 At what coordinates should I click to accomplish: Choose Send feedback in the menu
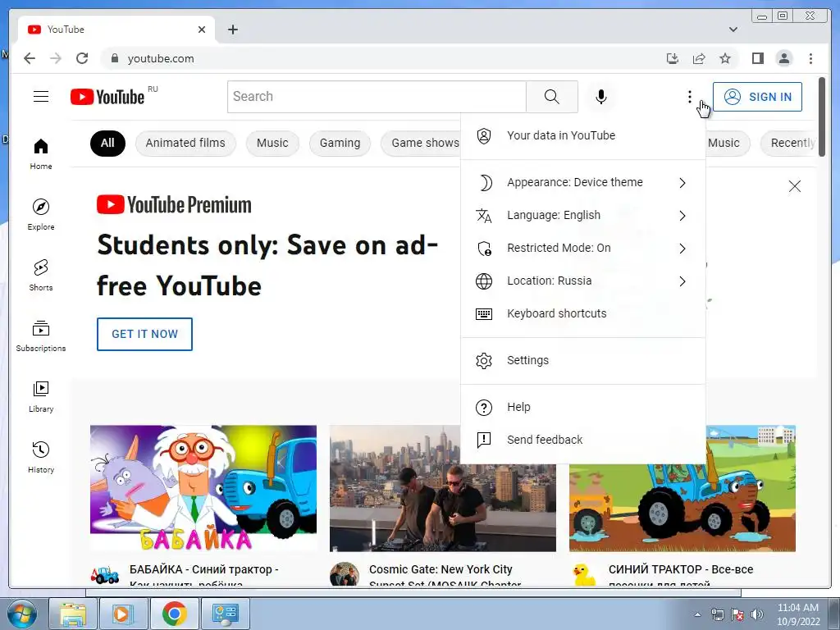[583, 440]
